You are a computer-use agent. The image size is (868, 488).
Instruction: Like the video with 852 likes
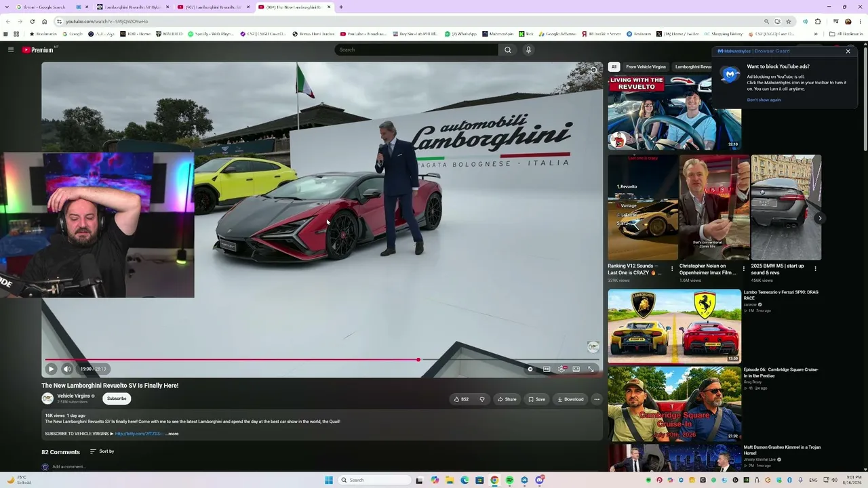tap(460, 399)
